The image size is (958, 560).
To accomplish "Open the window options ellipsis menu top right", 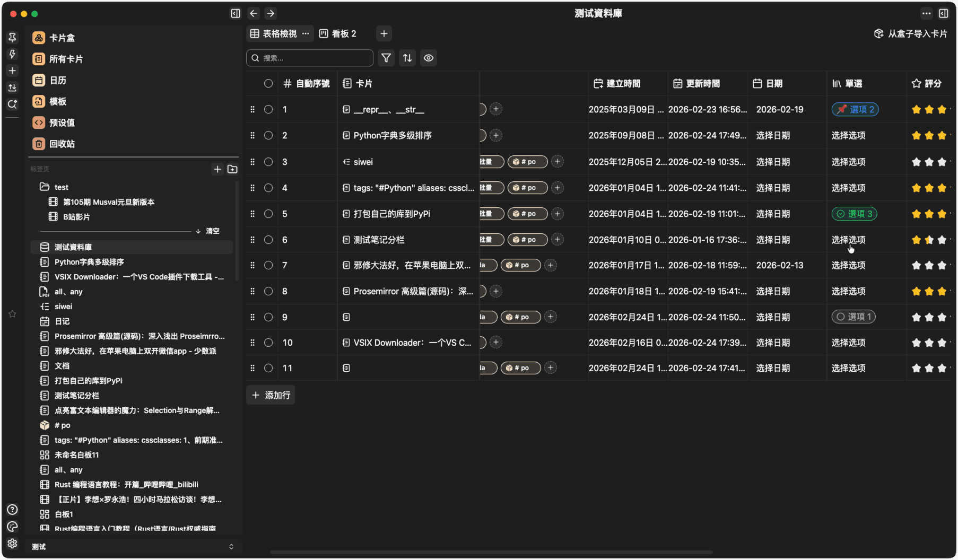I will [927, 13].
